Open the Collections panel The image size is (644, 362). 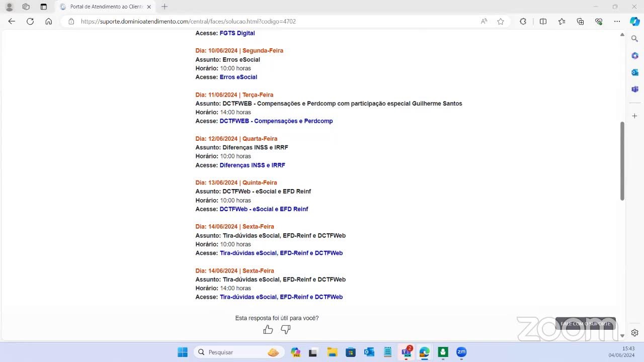pyautogui.click(x=581, y=22)
